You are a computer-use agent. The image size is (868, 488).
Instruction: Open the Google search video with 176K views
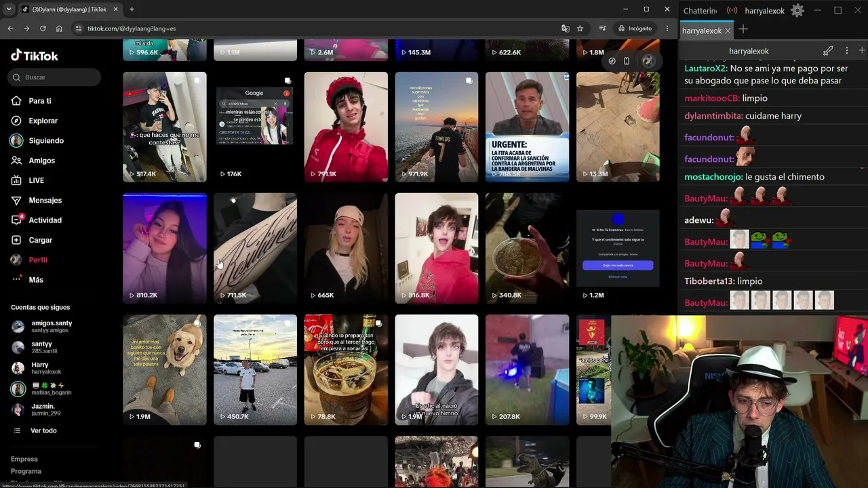pos(255,127)
